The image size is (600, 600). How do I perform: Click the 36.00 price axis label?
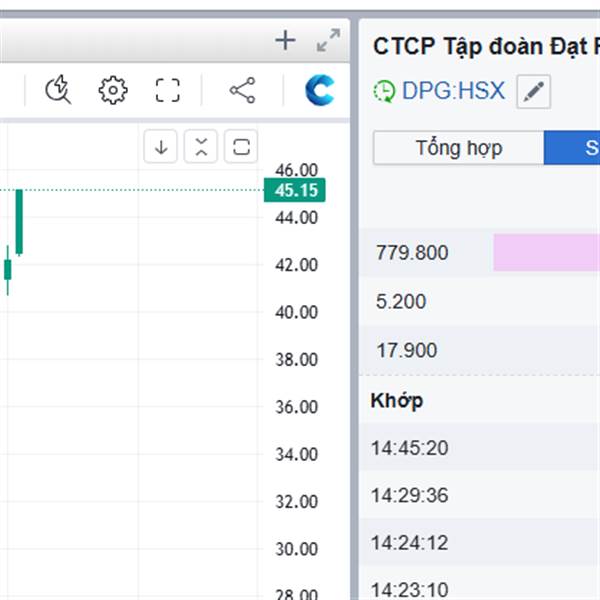click(297, 407)
